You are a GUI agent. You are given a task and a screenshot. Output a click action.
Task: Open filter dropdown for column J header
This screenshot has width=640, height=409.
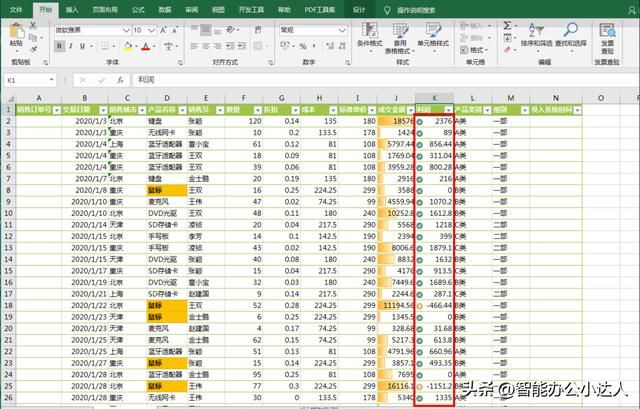411,110
